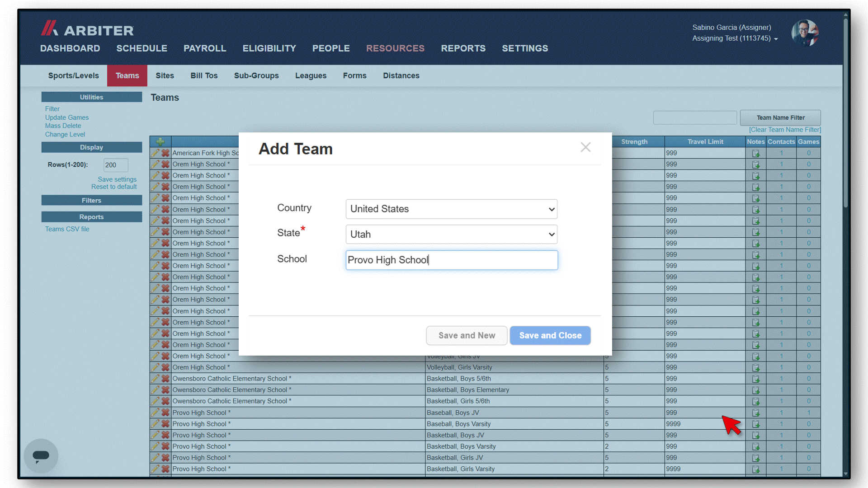Click notes icon for Volleyball Girls Varsity row

(755, 367)
